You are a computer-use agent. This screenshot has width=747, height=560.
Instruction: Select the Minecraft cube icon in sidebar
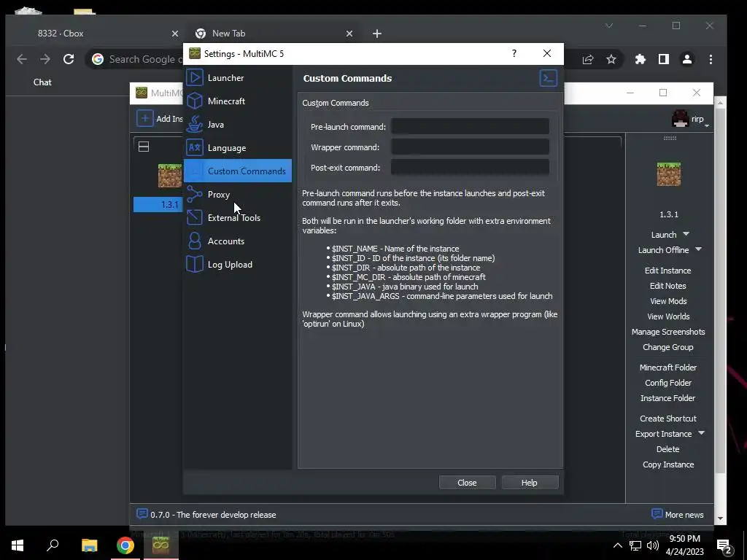(194, 101)
